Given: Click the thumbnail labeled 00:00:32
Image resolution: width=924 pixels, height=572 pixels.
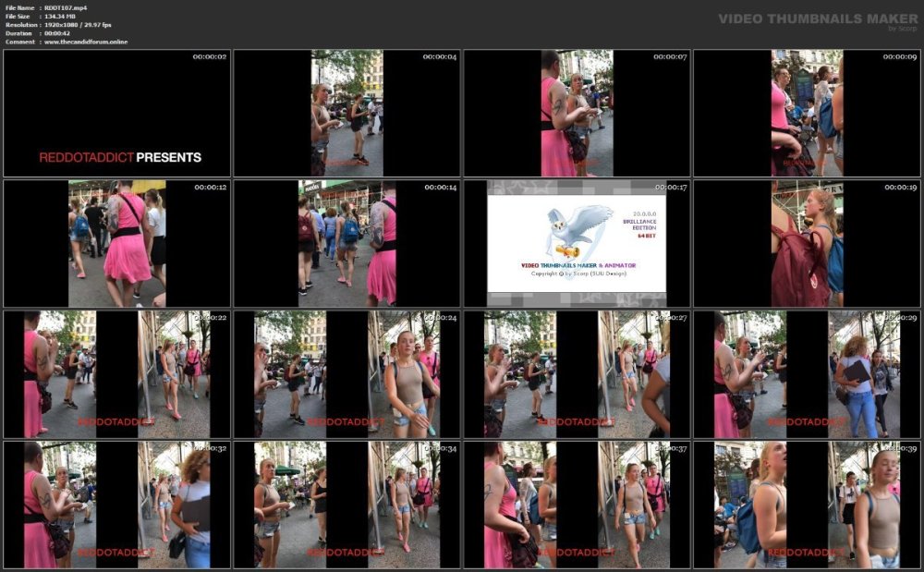Looking at the screenshot, I should (x=116, y=505).
